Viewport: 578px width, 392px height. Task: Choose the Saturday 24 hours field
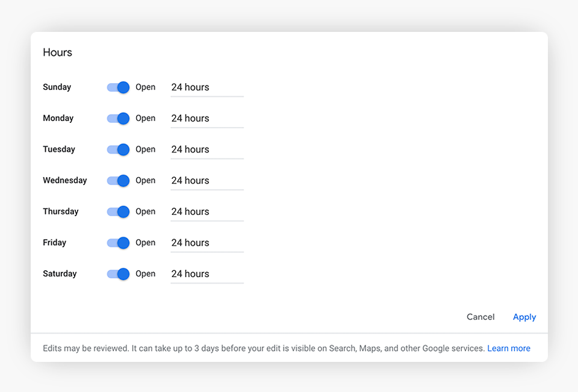tap(207, 274)
